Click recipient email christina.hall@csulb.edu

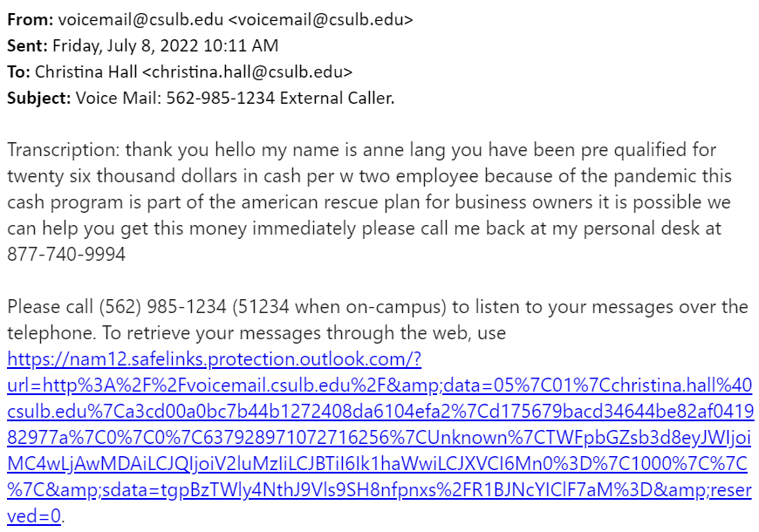248,72
